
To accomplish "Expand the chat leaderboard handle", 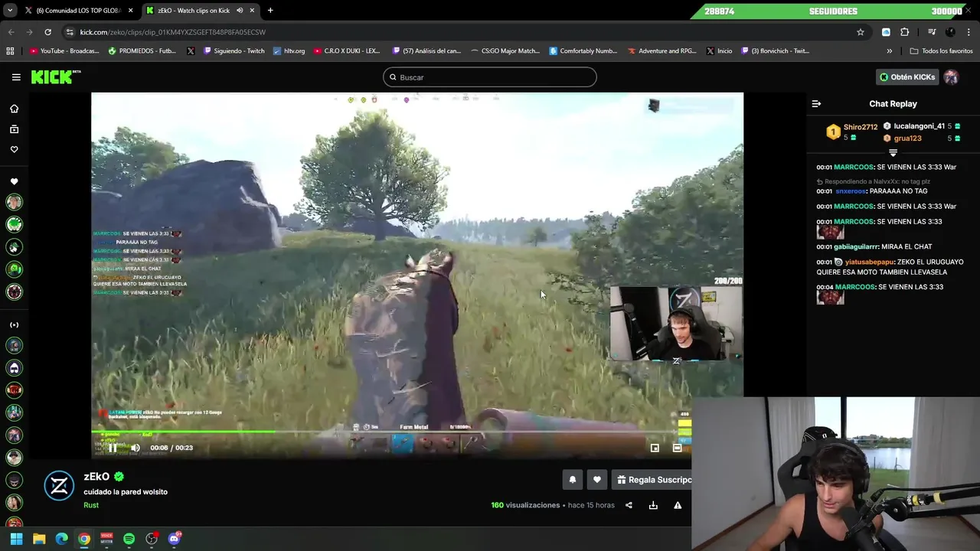I will point(893,153).
